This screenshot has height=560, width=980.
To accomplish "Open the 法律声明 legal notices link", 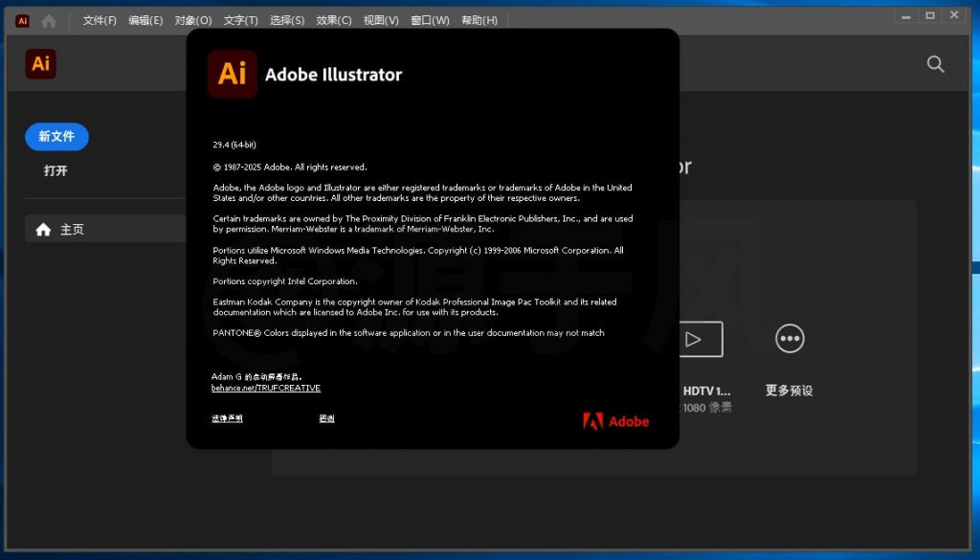I will click(227, 418).
